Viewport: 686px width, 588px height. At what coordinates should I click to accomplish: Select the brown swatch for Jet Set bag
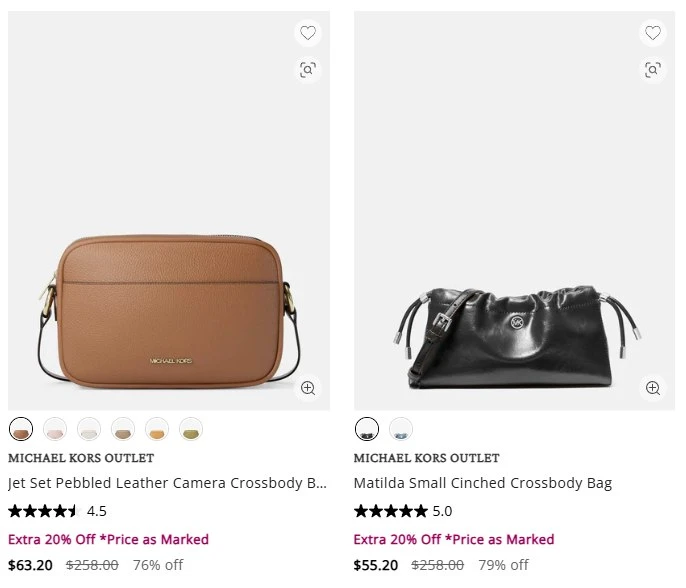coord(21,429)
